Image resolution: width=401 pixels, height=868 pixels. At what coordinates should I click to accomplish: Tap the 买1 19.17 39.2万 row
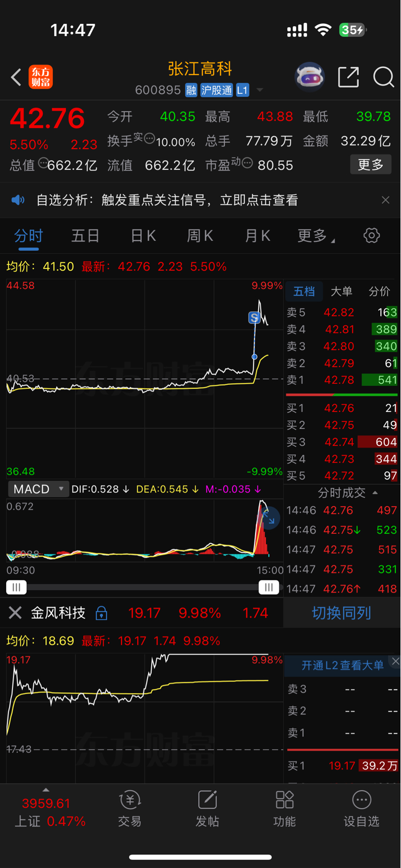click(x=343, y=766)
